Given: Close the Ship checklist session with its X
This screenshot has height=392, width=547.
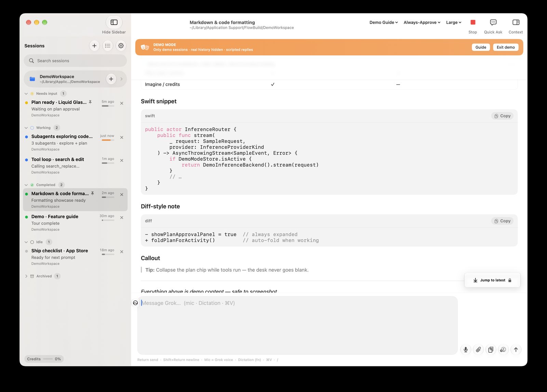Looking at the screenshot, I should tap(122, 252).
